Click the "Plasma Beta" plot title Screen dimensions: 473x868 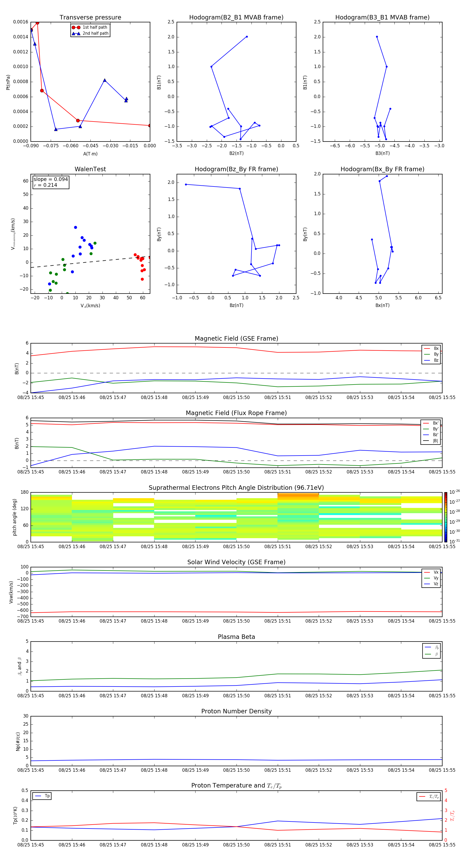(x=236, y=637)
